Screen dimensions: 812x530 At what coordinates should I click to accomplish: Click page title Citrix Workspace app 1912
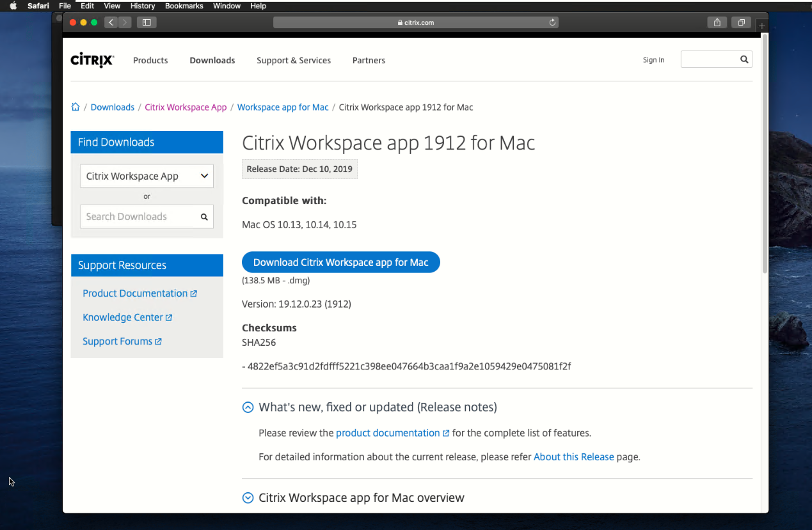pos(388,143)
